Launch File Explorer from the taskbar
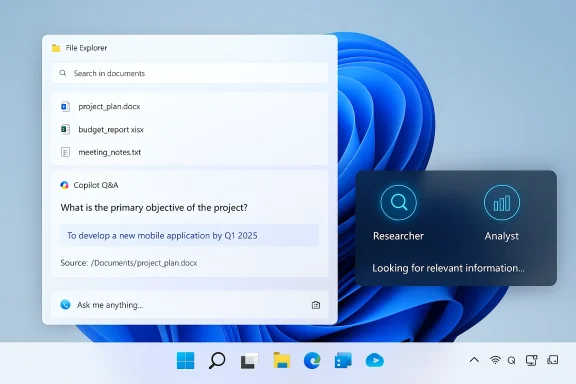Viewport: 576px width, 384px height. click(x=282, y=360)
